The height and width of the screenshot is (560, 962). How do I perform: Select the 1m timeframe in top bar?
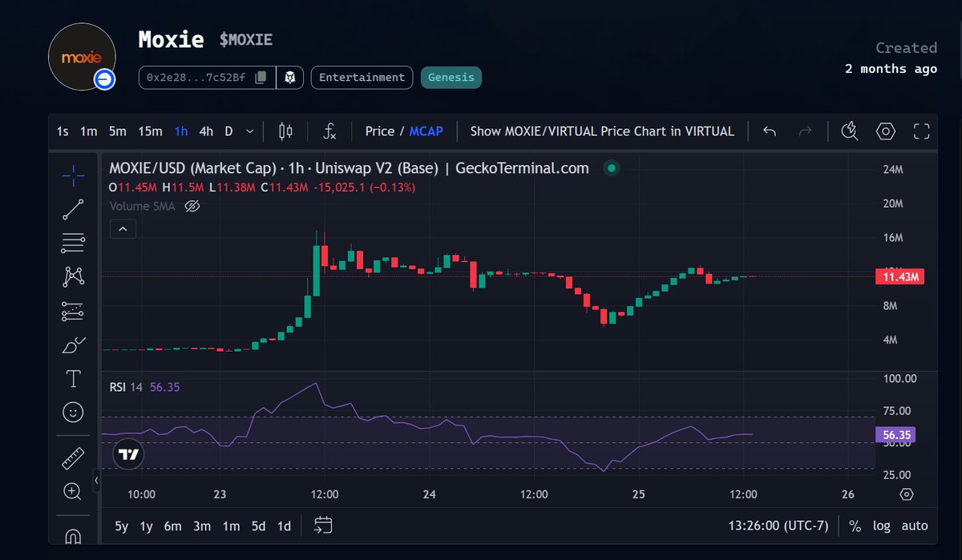(88, 131)
